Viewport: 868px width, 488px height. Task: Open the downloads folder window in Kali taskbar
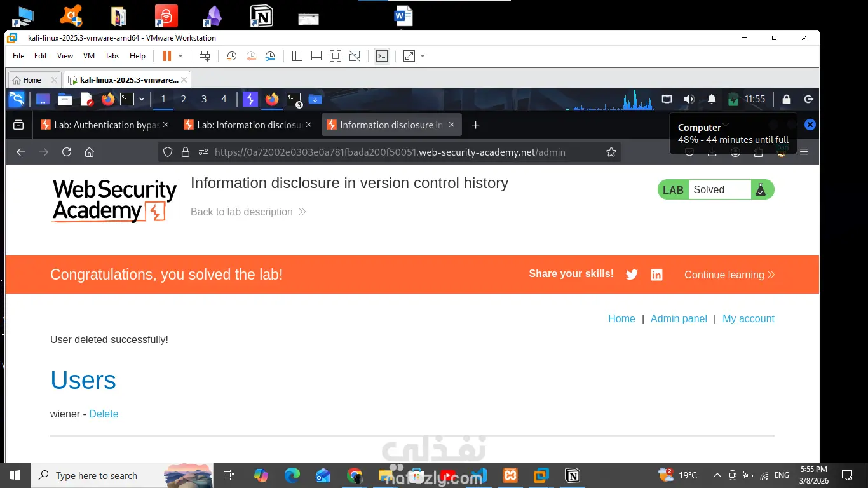(x=315, y=99)
